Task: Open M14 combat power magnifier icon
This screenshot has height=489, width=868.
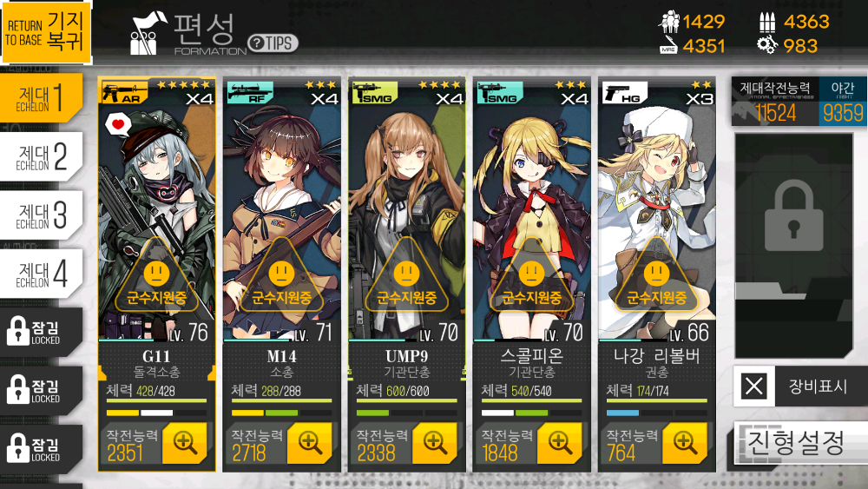Action: [x=310, y=442]
